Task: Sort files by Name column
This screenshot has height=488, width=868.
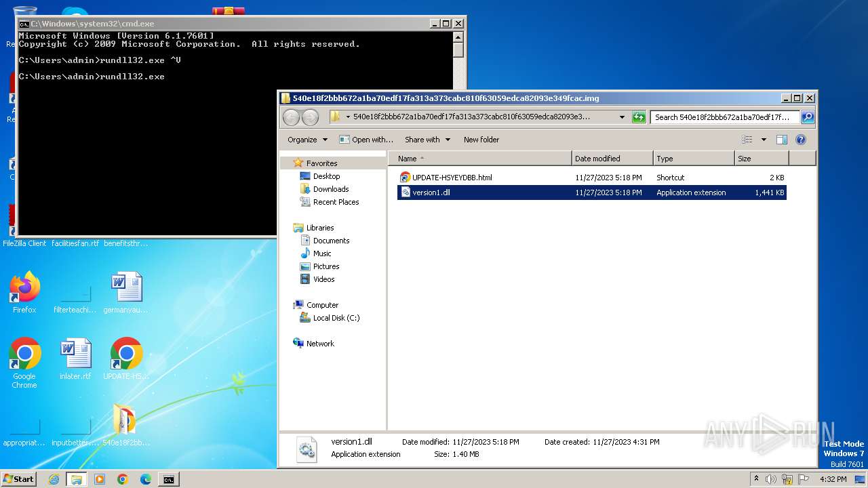Action: 480,159
